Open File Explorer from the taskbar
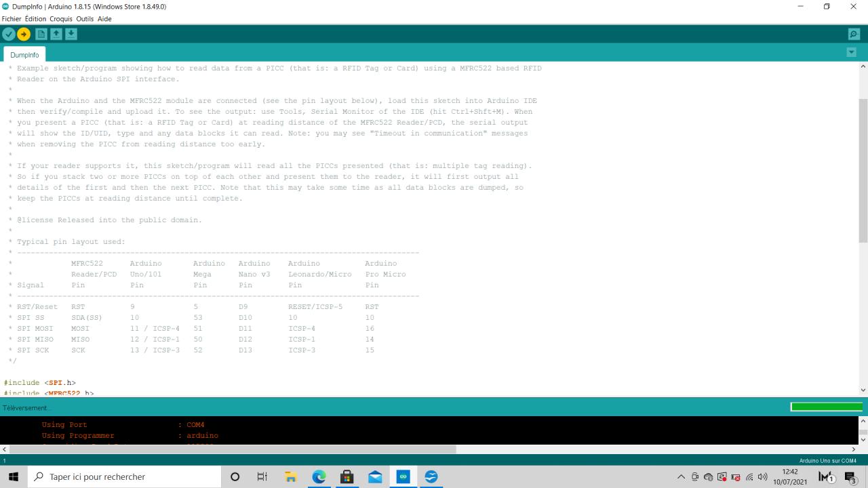 coord(291,477)
